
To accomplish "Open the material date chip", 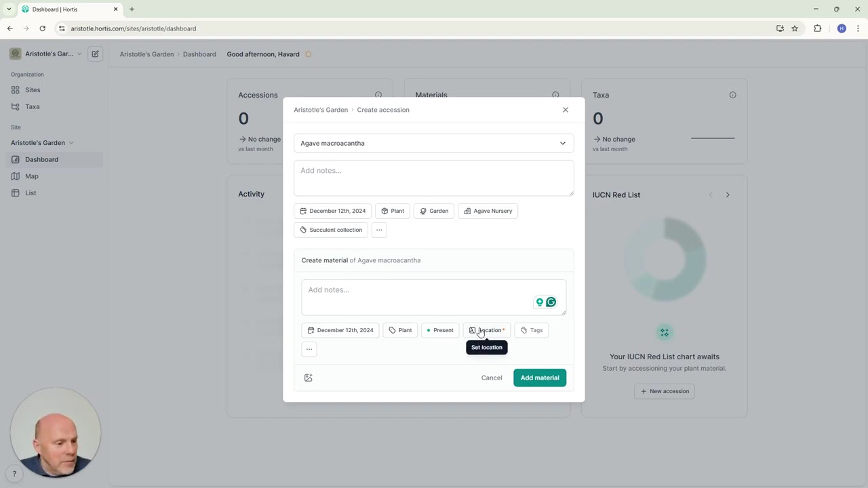I will (340, 330).
